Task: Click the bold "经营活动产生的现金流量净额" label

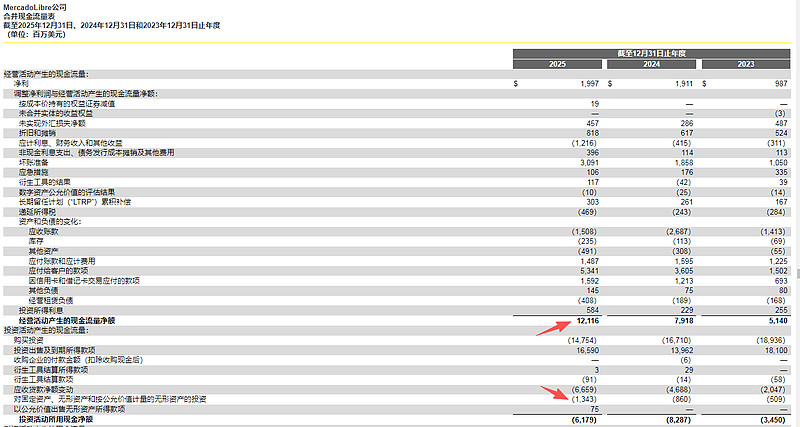Action: tap(67, 321)
